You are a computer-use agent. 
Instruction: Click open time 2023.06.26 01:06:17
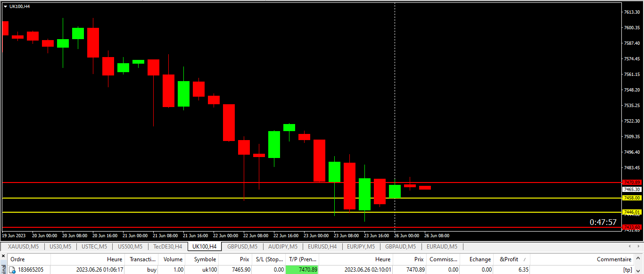click(99, 270)
